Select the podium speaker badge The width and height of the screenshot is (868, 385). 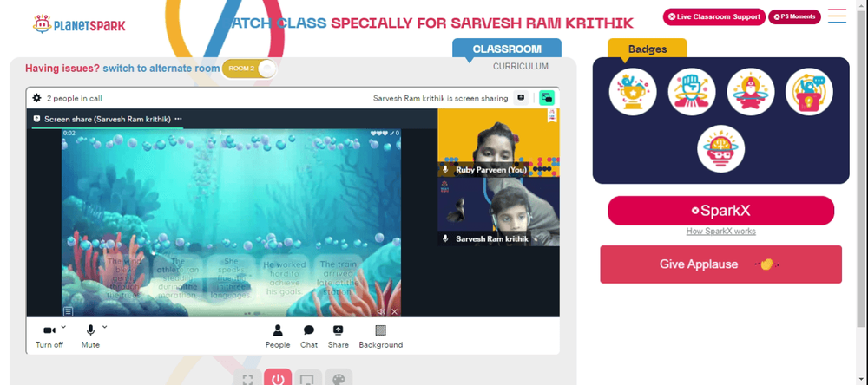coord(809,92)
